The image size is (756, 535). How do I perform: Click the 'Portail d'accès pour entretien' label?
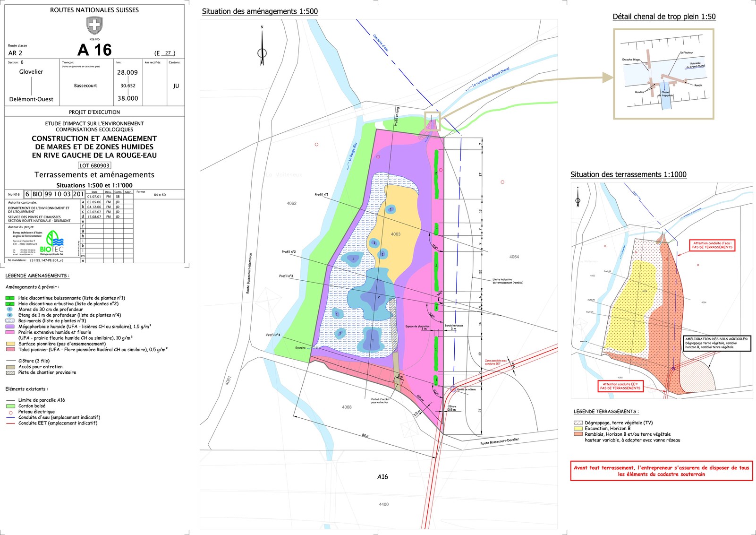pos(380,401)
